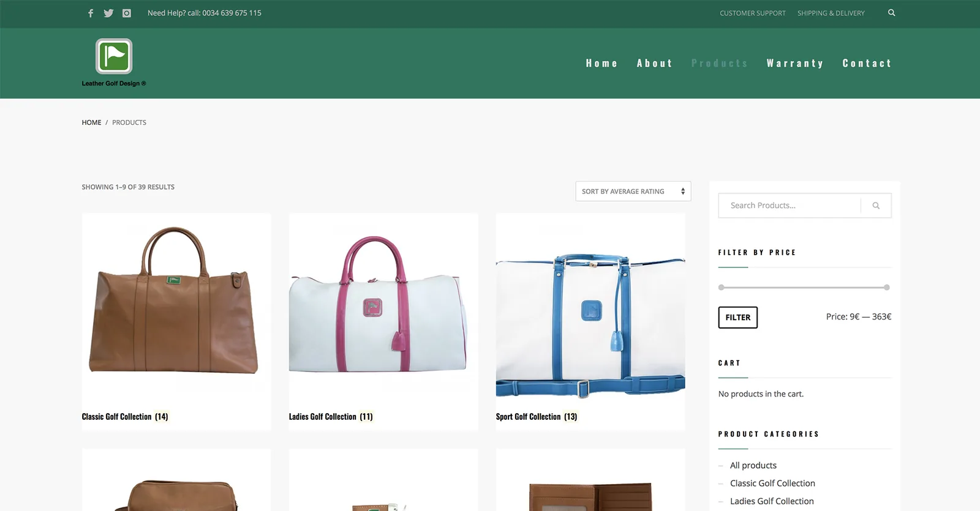Open the Sort by Average Rating dropdown
The image size is (980, 511).
(x=633, y=191)
